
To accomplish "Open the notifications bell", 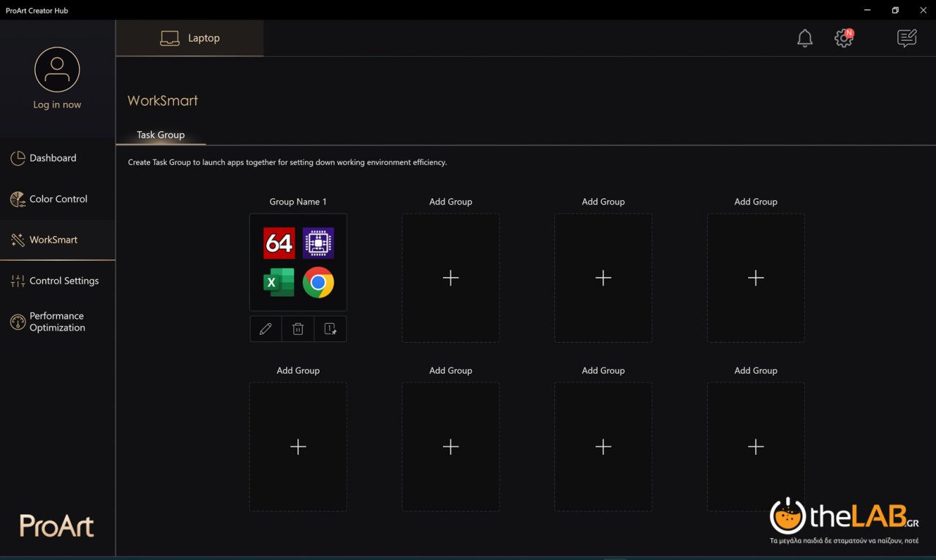I will [804, 38].
